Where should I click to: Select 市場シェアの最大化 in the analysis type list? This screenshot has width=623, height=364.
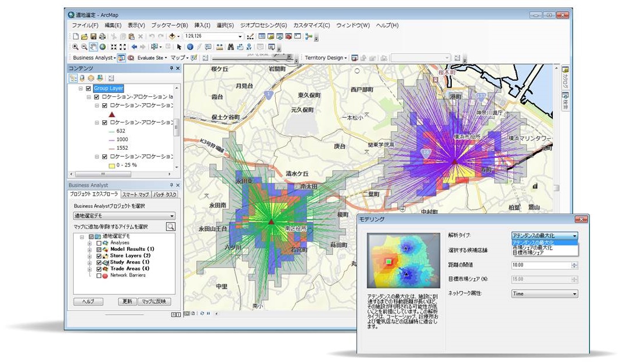coord(532,248)
